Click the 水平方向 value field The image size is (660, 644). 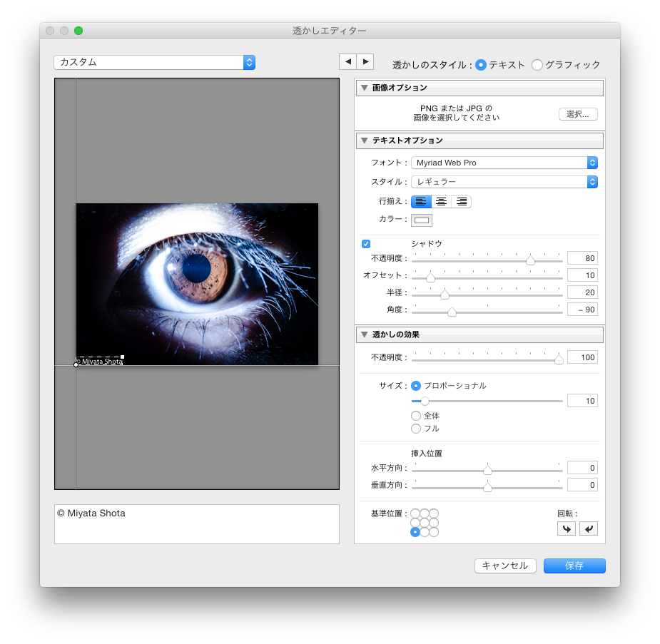point(582,468)
